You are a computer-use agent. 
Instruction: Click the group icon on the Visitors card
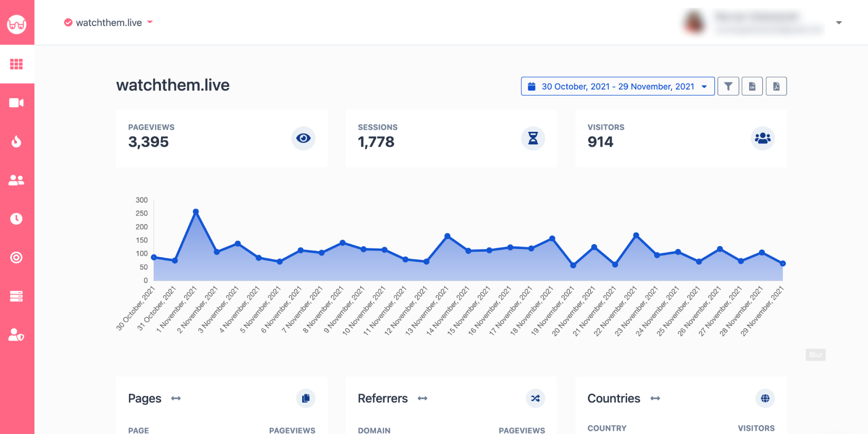tap(763, 138)
